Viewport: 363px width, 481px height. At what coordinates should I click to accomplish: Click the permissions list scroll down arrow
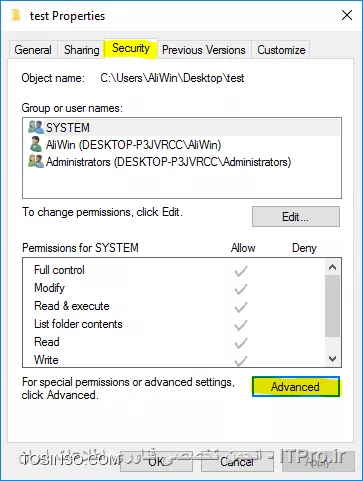[x=332, y=359]
